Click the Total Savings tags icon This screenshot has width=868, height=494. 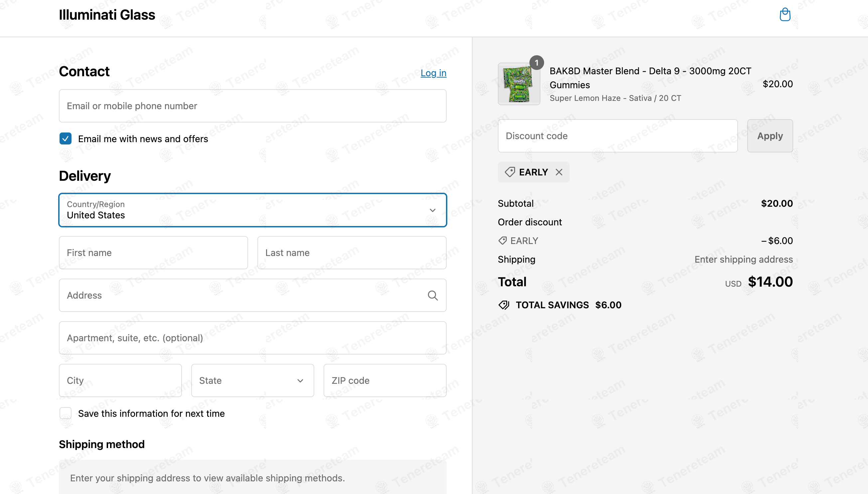(504, 305)
